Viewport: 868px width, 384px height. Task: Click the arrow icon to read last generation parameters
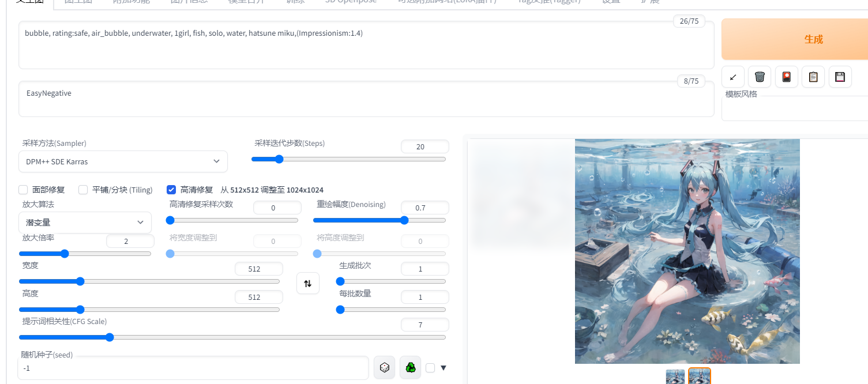[x=733, y=77]
